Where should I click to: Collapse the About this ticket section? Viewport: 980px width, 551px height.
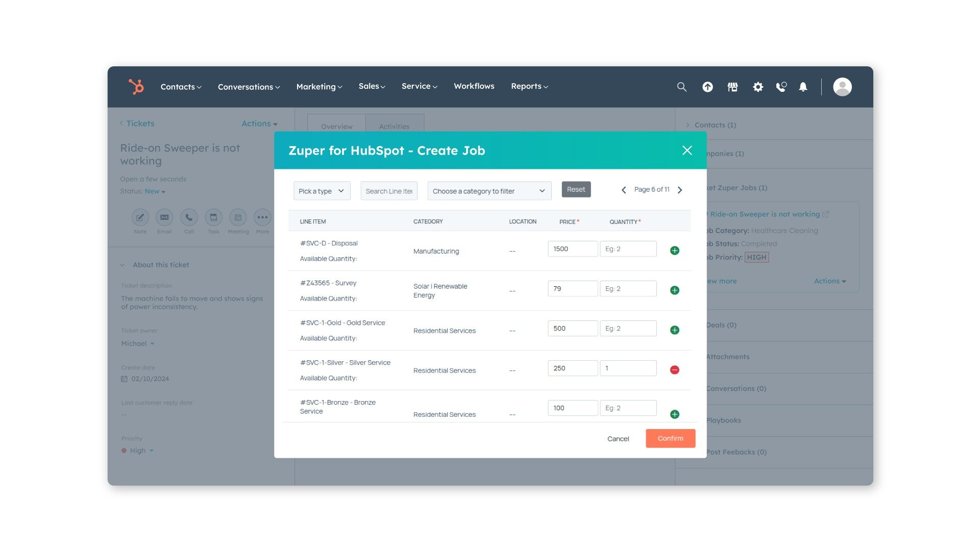point(122,265)
